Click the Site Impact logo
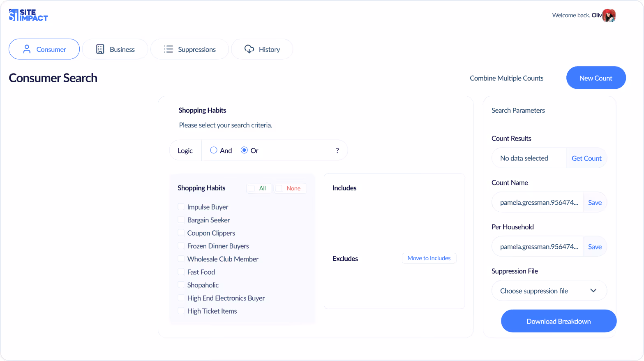The image size is (644, 361). pos(28,15)
